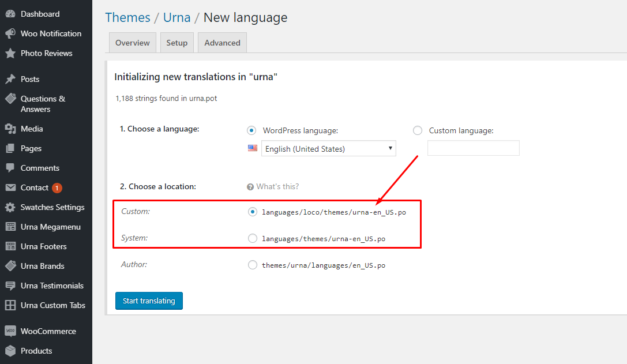This screenshot has height=364, width=627.
Task: Choose the System location radio option
Action: (252, 238)
